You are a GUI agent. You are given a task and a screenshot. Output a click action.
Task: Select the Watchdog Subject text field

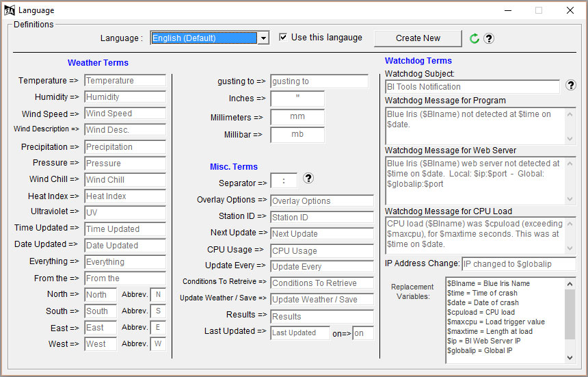pos(472,87)
